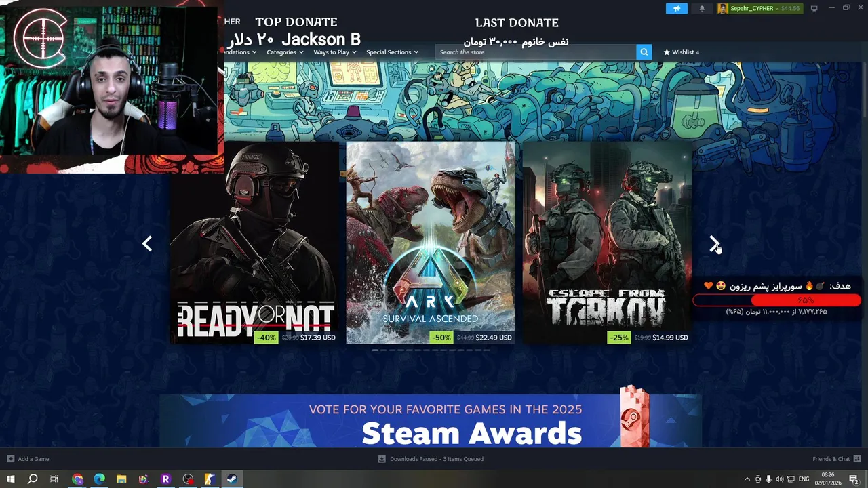This screenshot has height=488, width=868.
Task: Open the ARK Survival Ascended game card
Action: pyautogui.click(x=431, y=242)
